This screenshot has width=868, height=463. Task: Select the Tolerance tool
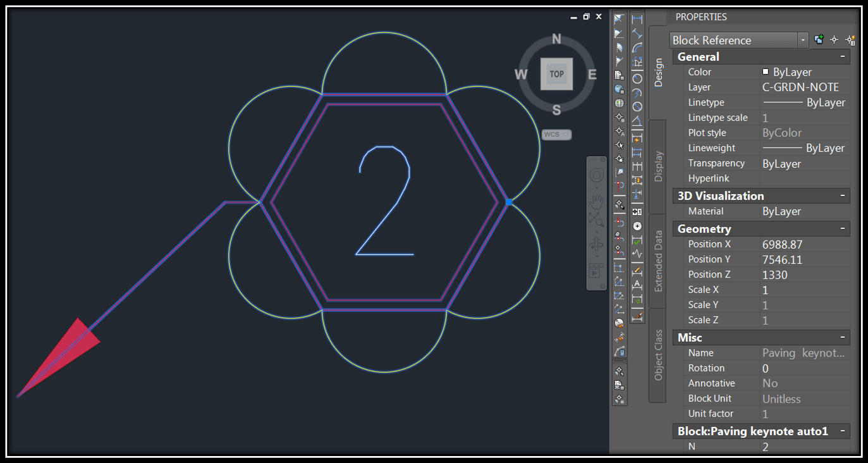(x=637, y=212)
